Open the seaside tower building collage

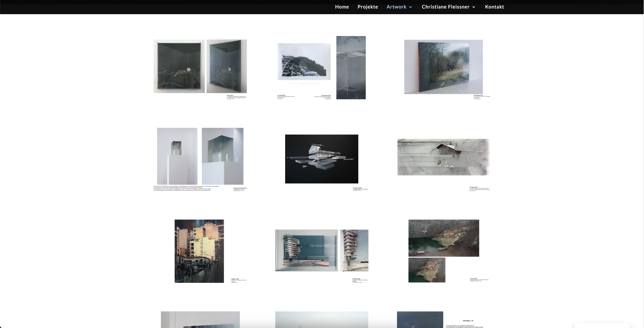pyautogui.click(x=321, y=250)
